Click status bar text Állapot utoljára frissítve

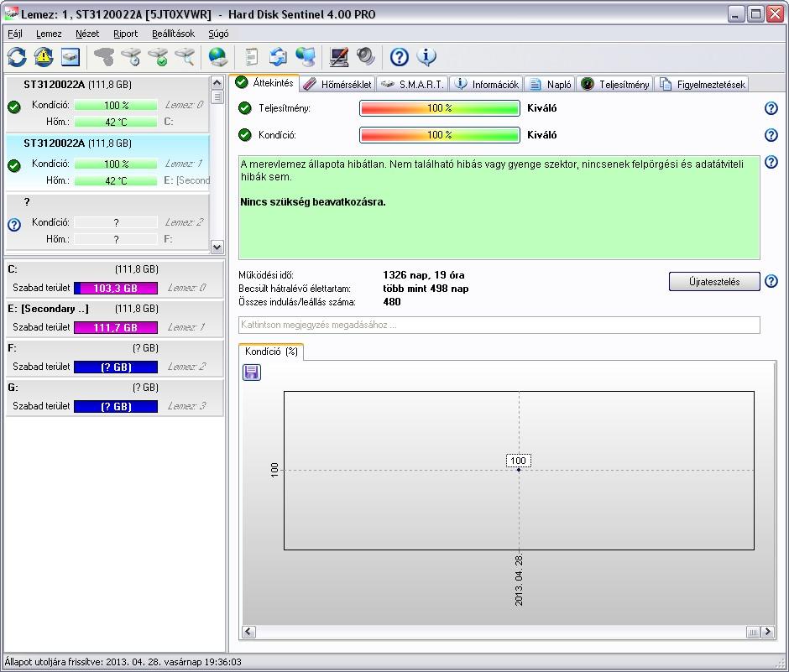123,662
